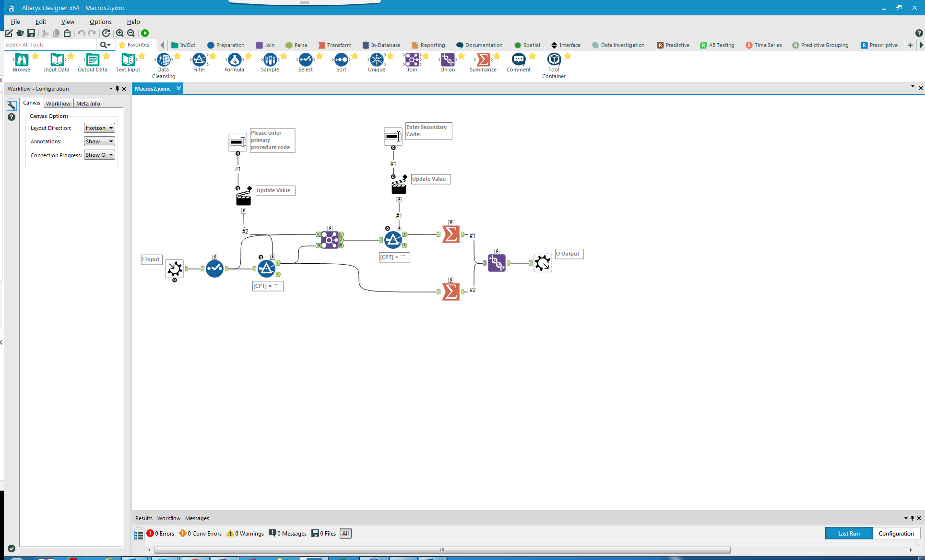Change the Annotations dropdown setting
925x560 pixels.
pos(99,141)
